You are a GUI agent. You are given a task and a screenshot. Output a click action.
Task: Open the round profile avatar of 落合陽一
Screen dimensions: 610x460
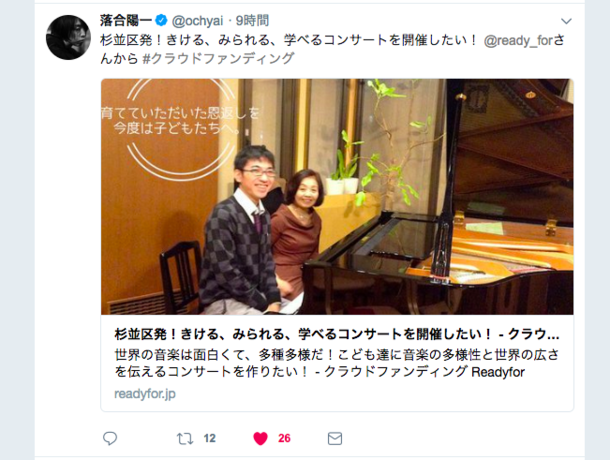coord(68,37)
